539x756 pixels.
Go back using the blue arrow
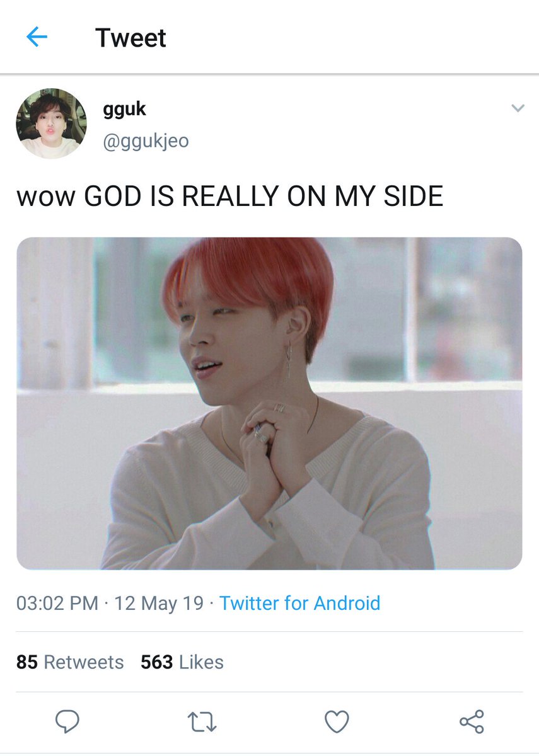(37, 38)
